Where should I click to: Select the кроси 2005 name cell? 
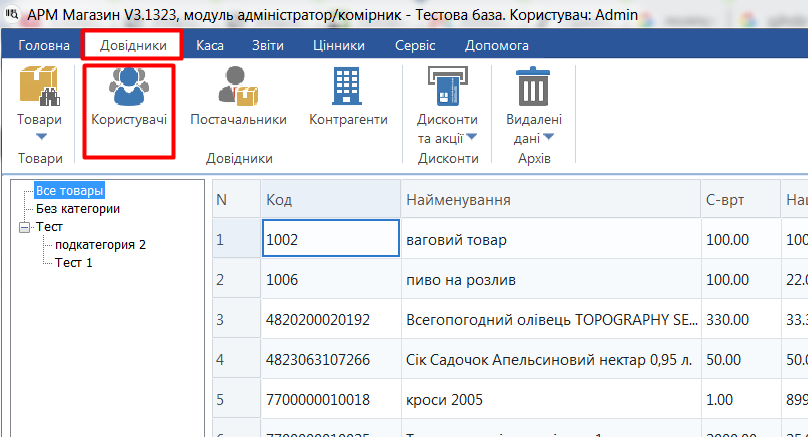551,399
